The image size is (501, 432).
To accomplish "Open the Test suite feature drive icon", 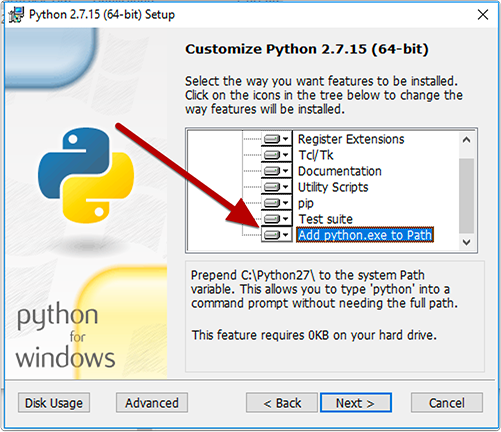I will point(276,219).
